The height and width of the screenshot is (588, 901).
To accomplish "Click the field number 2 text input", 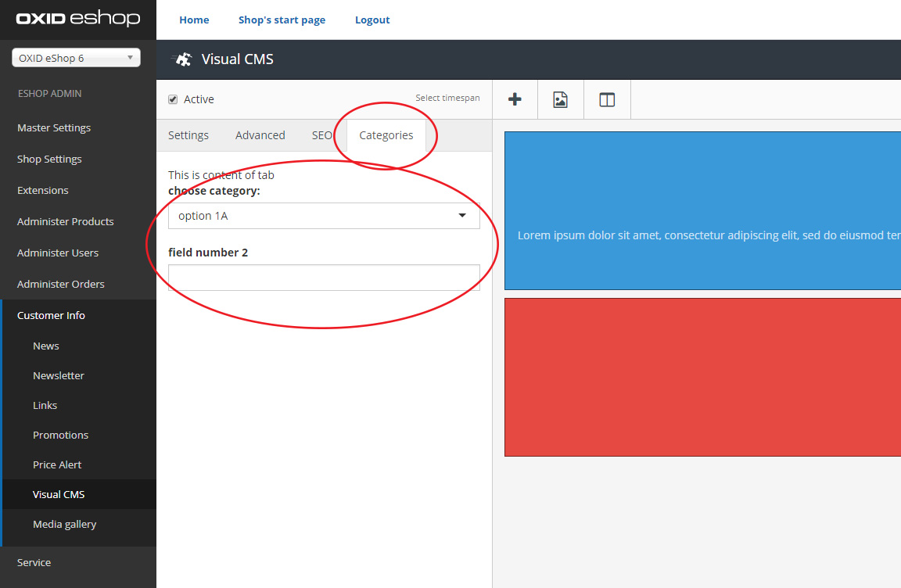I will tap(324, 278).
